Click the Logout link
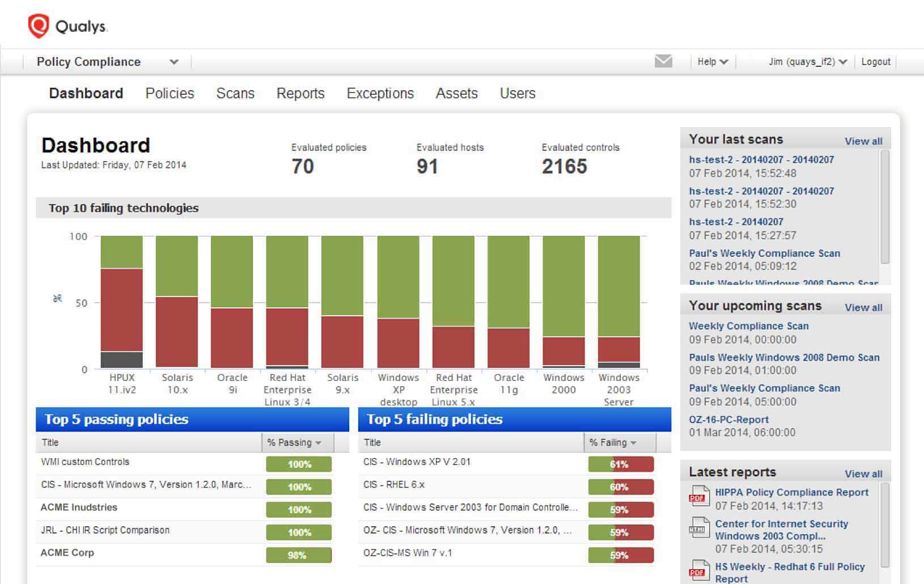924x584 pixels. 875,62
